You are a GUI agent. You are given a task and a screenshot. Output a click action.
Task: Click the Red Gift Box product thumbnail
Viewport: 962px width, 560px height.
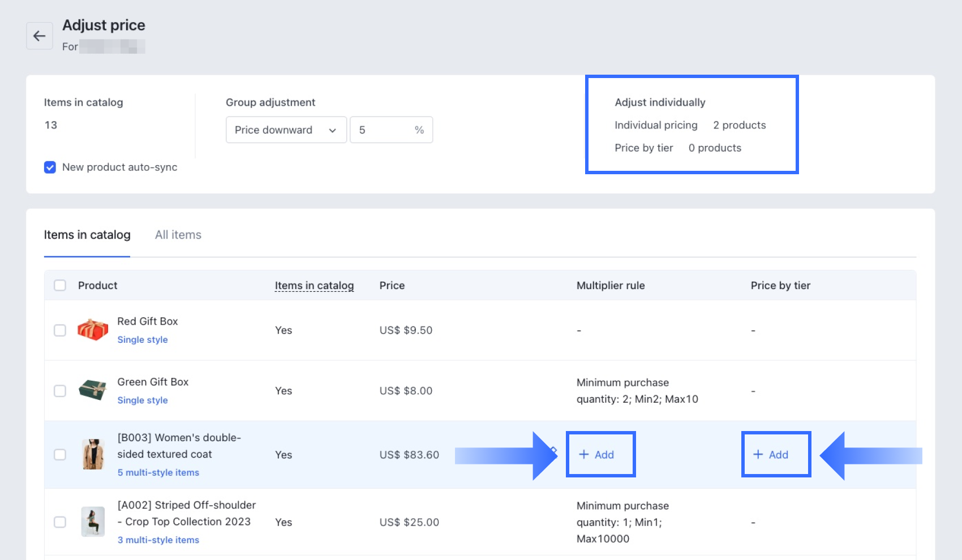93,330
